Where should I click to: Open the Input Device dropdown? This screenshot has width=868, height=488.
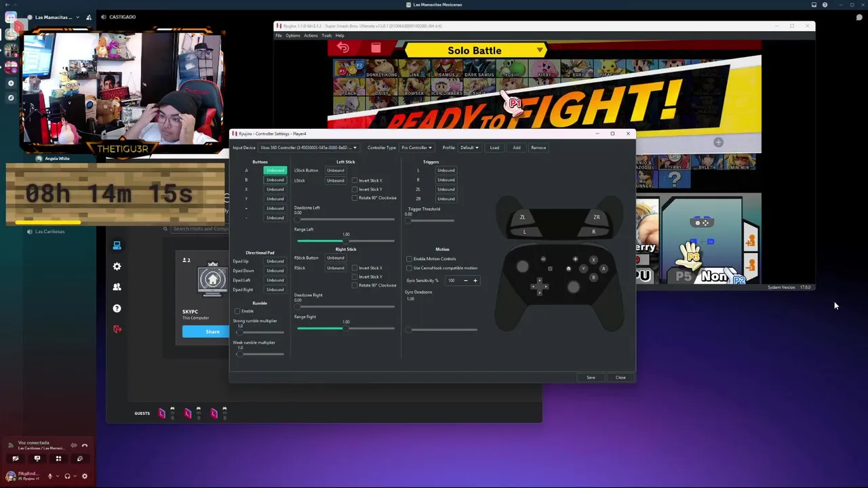pyautogui.click(x=308, y=148)
